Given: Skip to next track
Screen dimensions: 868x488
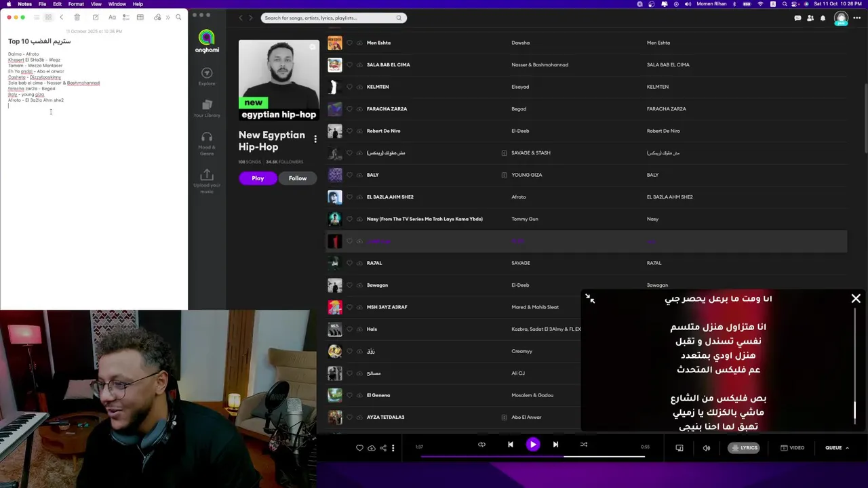Looking at the screenshot, I should [555, 445].
